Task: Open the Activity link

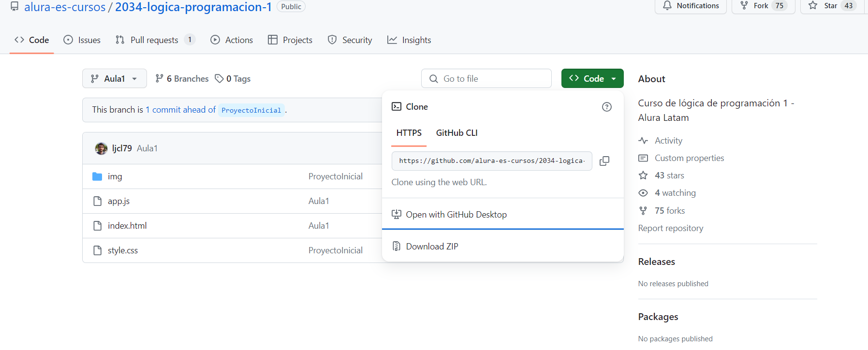Action: coord(661,141)
